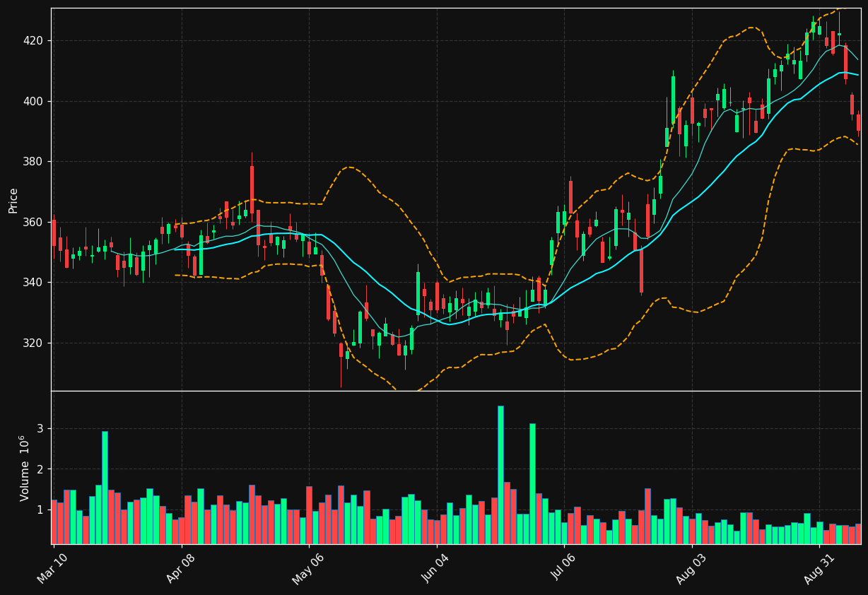Select the volume tick label 2
Screen dimensions: 868x595
click(x=40, y=469)
